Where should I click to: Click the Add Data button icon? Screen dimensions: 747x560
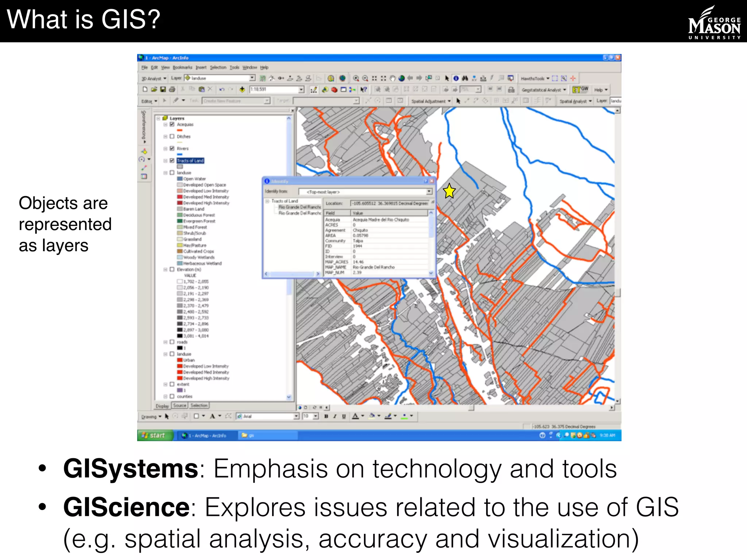pyautogui.click(x=242, y=89)
